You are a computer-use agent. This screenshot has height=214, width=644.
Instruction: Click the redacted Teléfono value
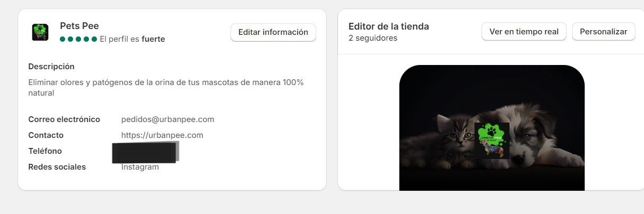146,152
